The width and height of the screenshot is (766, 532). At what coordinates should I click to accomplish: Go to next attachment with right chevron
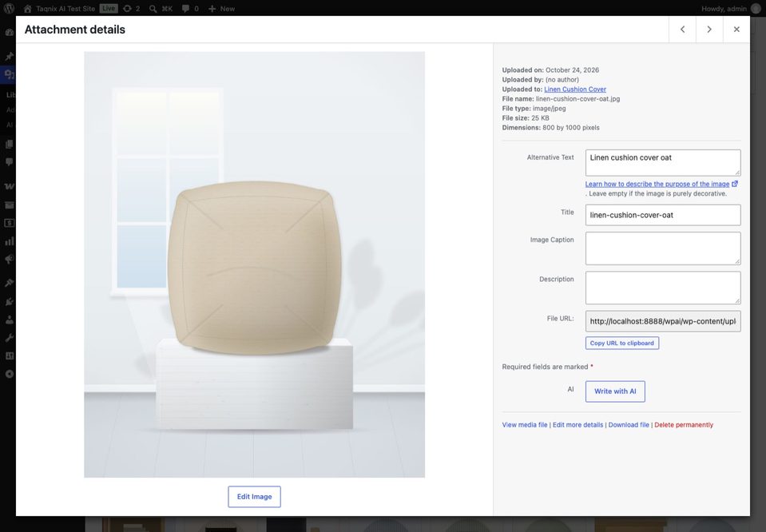[709, 30]
